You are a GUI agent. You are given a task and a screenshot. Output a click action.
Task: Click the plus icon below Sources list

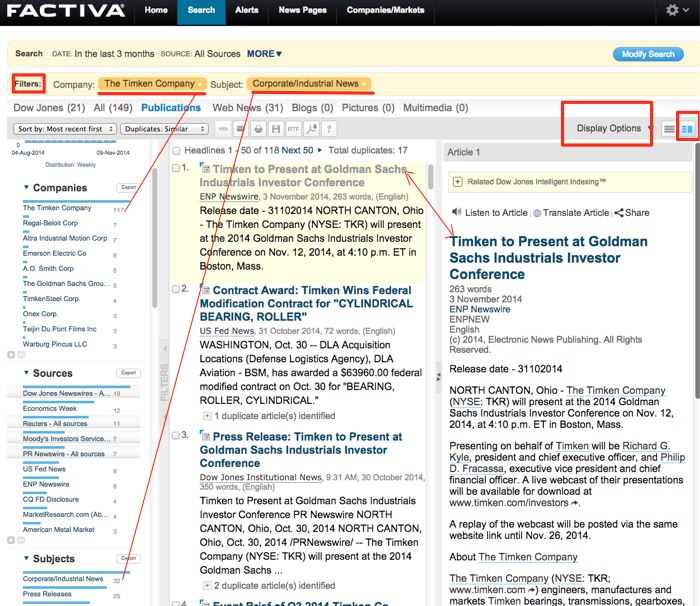pos(11,540)
